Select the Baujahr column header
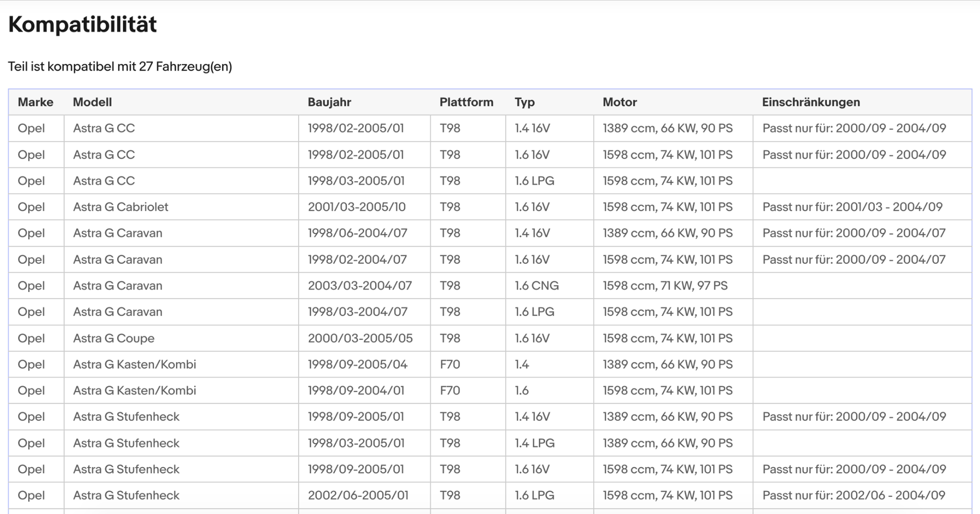The width and height of the screenshot is (980, 514). point(329,102)
